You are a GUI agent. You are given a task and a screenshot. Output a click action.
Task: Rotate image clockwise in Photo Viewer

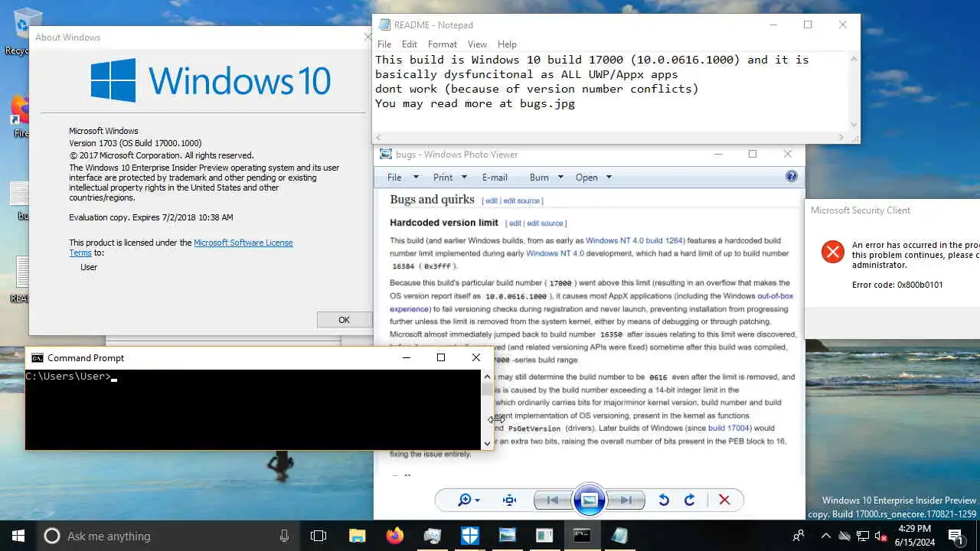tap(690, 500)
